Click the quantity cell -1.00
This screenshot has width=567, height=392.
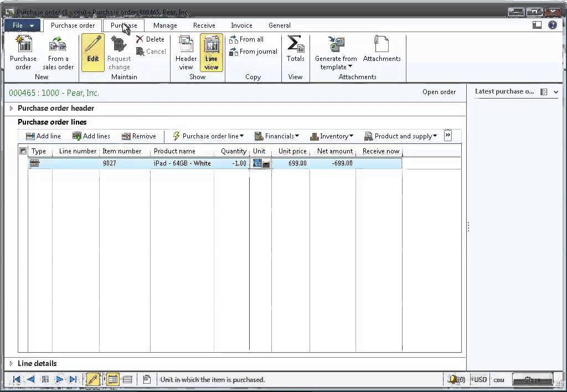pyautogui.click(x=231, y=163)
